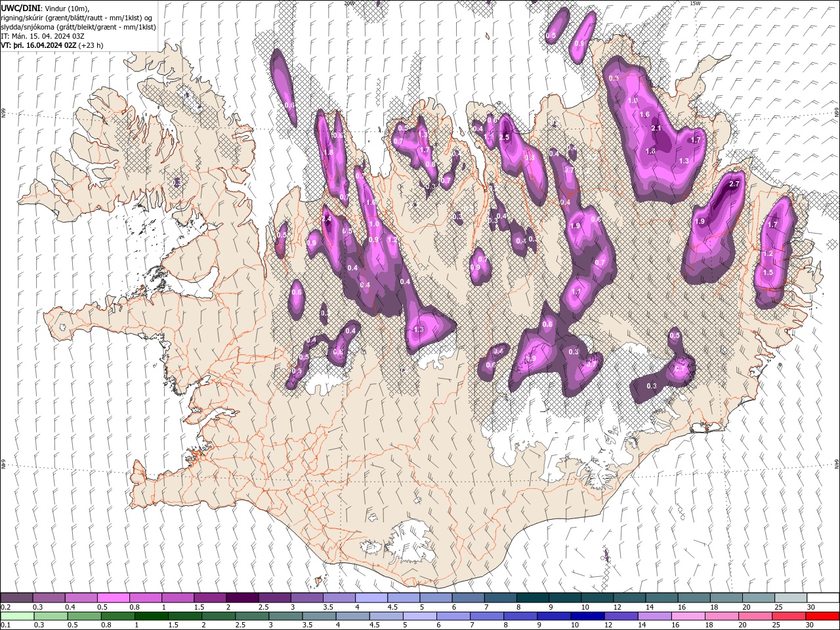
Task: Click the light pink rain swatch labeled 16
Action: (x=688, y=616)
